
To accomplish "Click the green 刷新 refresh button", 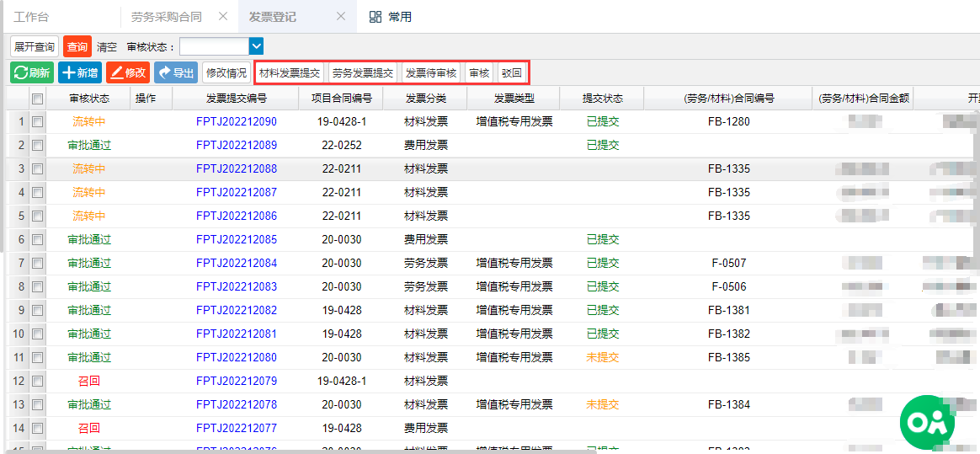I will coord(32,73).
